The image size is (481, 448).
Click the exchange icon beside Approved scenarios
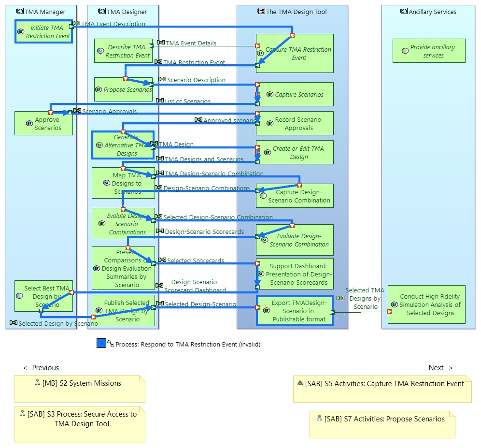coord(198,120)
